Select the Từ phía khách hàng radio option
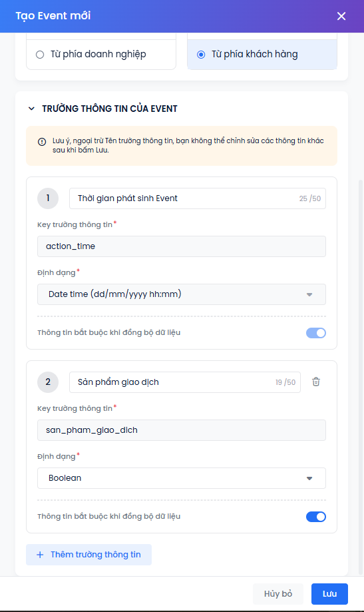This screenshot has height=612, width=364. click(x=201, y=54)
